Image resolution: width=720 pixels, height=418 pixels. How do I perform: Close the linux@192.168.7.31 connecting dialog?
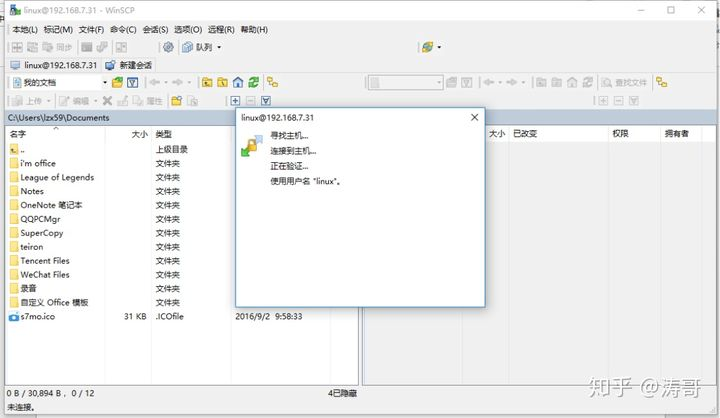(475, 118)
